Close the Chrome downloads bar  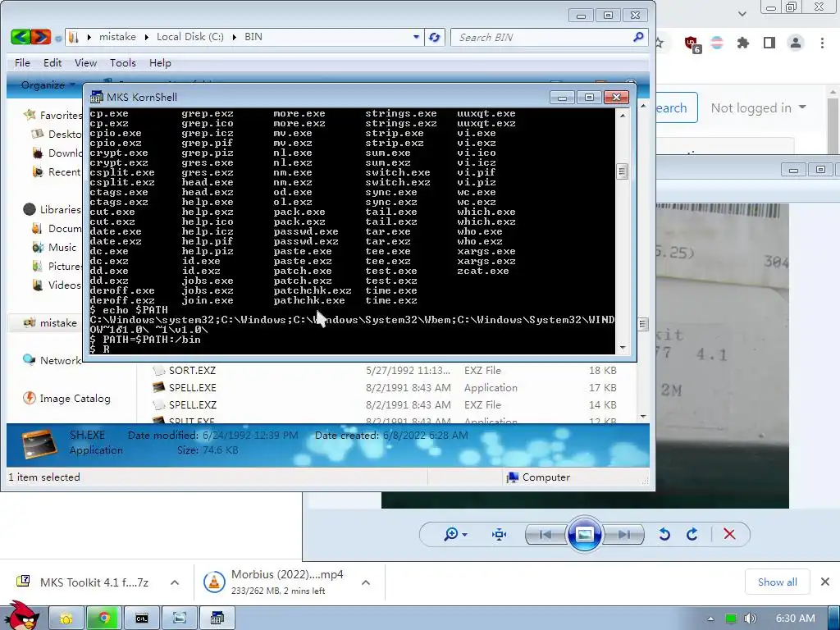[x=825, y=582]
